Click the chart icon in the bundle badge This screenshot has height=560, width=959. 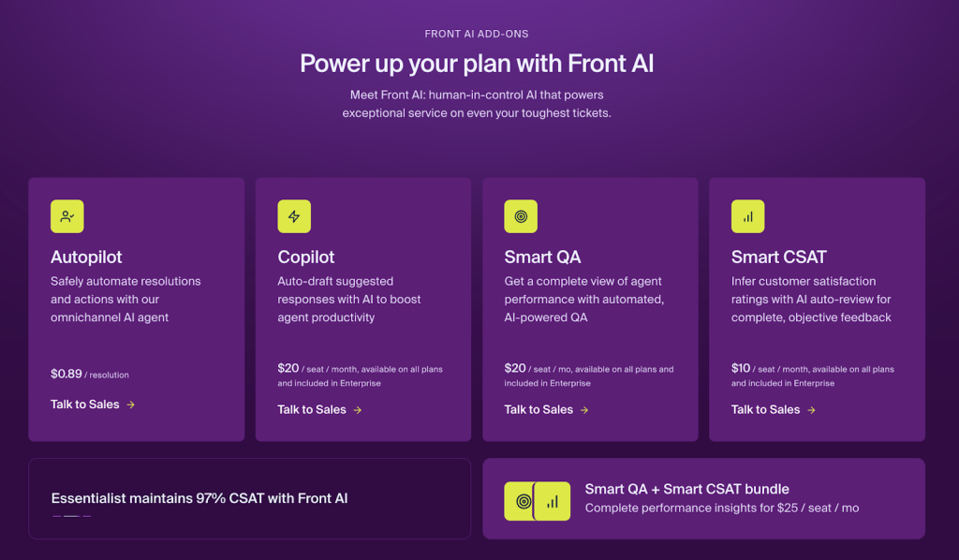coord(553,501)
